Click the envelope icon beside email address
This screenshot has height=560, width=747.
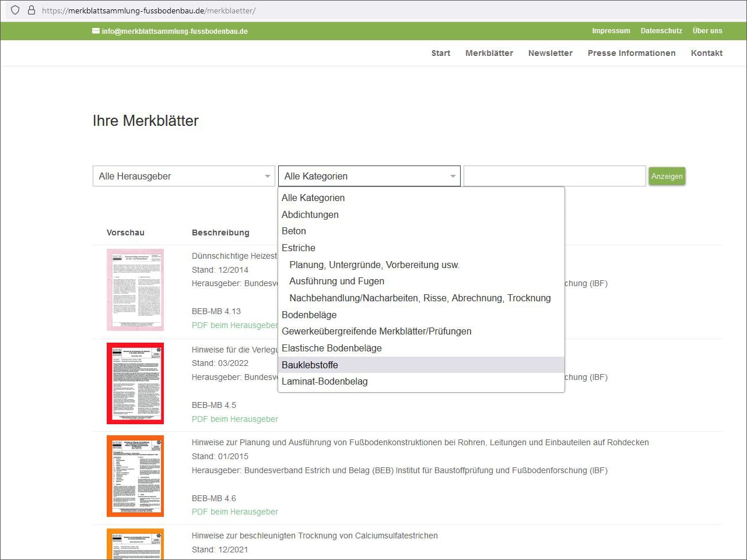pyautogui.click(x=96, y=31)
